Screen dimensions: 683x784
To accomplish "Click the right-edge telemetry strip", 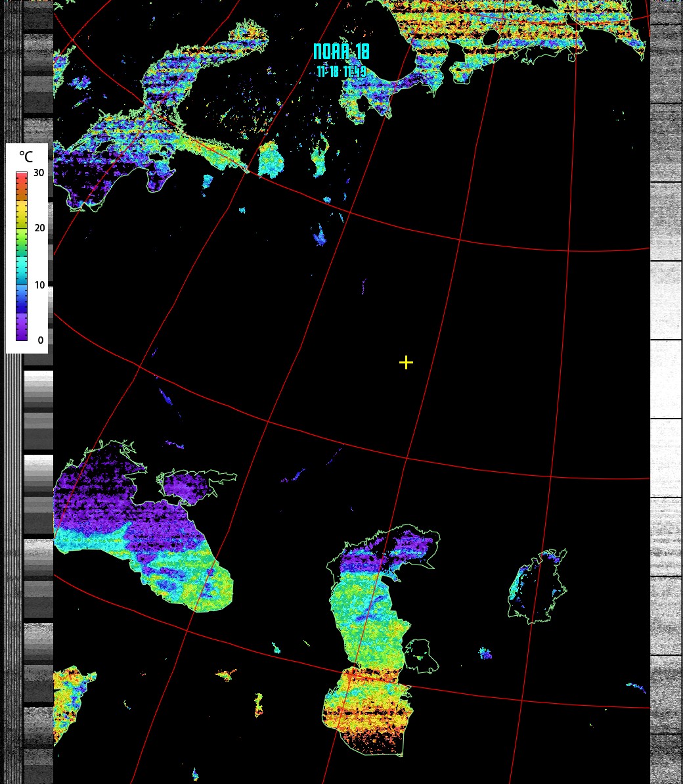I will (x=666, y=394).
